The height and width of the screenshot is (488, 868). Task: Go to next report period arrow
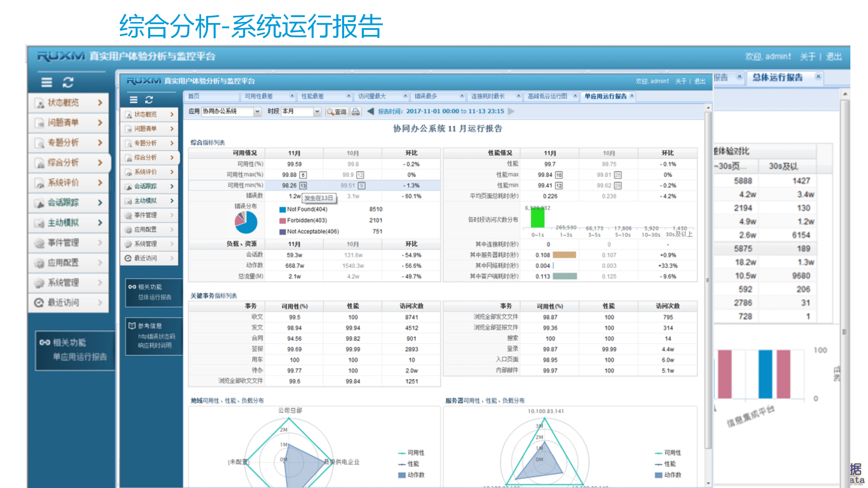[511, 111]
